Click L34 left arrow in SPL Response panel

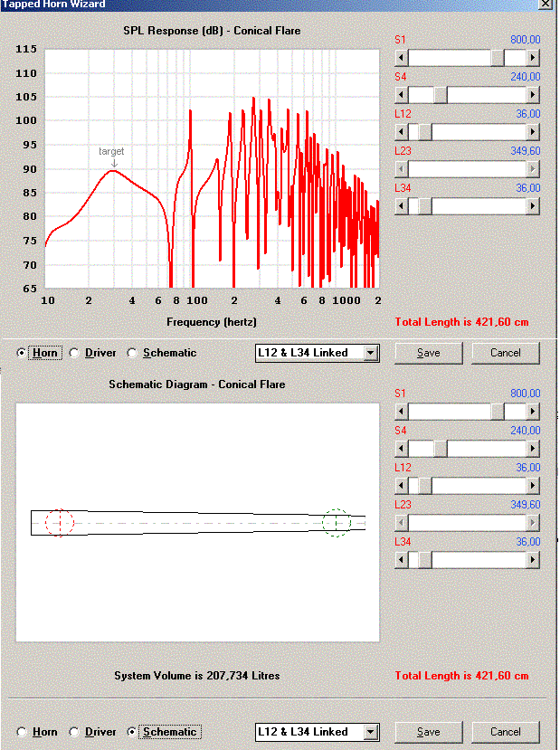coord(402,206)
